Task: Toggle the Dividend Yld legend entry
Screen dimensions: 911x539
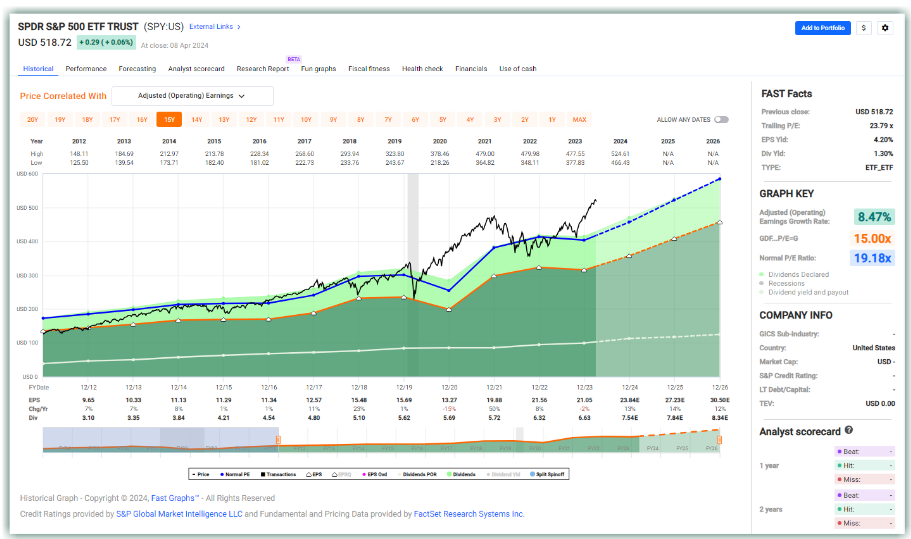Action: click(503, 475)
